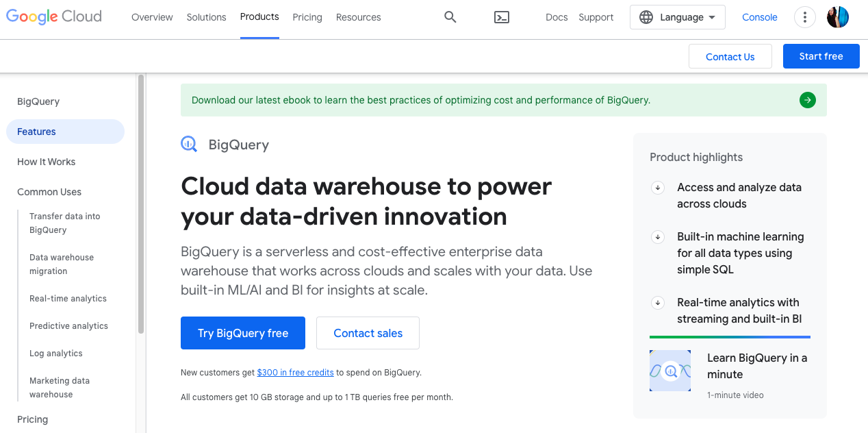Open Transfer data into BigQuery sidebar item
868x433 pixels.
pyautogui.click(x=65, y=223)
